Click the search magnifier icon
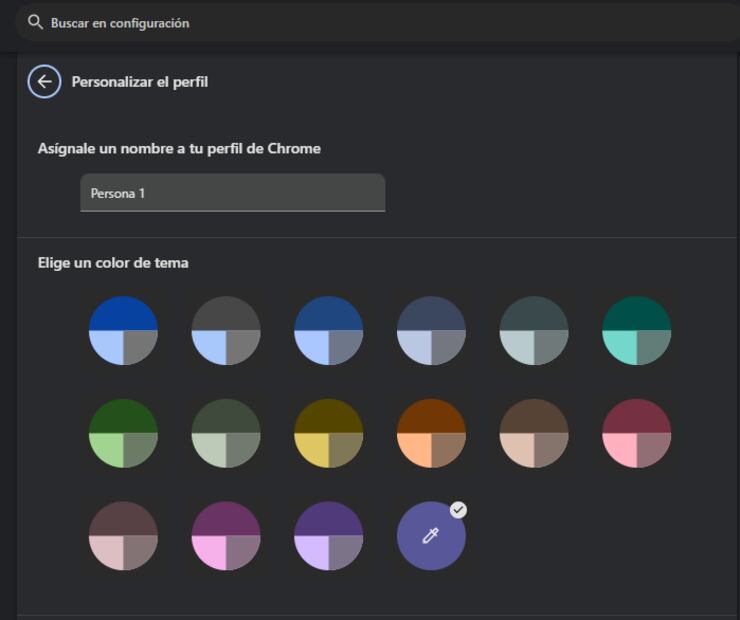This screenshot has width=740, height=620. [x=36, y=22]
